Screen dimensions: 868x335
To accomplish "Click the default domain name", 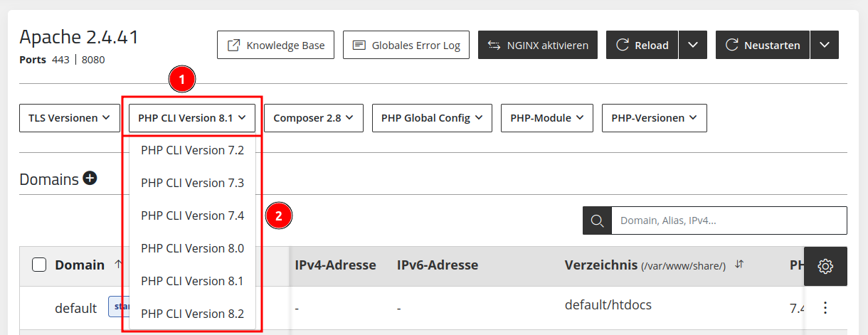I will tap(75, 308).
